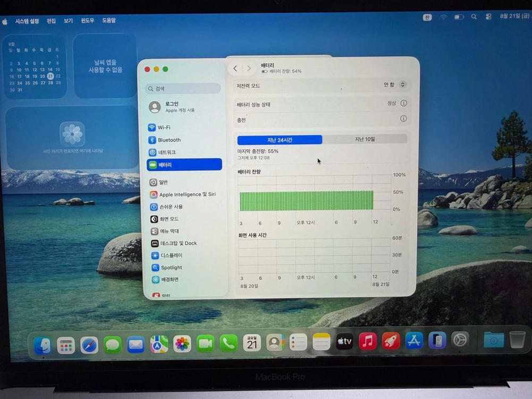Open iPhone Mirroring from the Dock
The image size is (532, 399).
pos(437,340)
